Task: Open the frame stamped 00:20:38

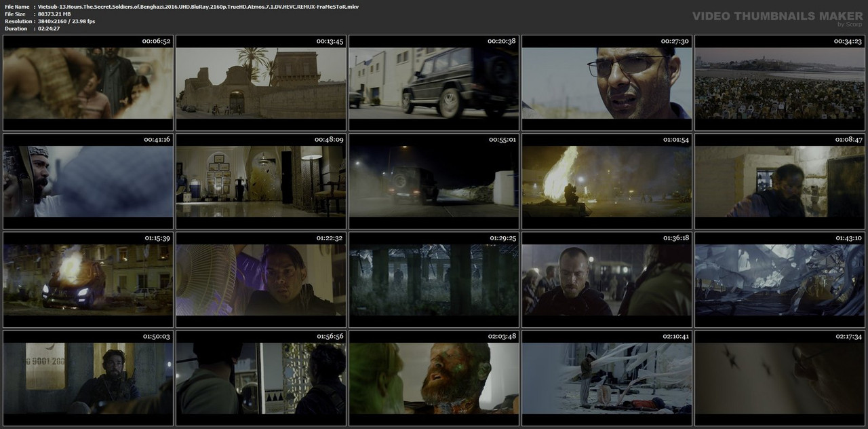Action: coord(434,83)
